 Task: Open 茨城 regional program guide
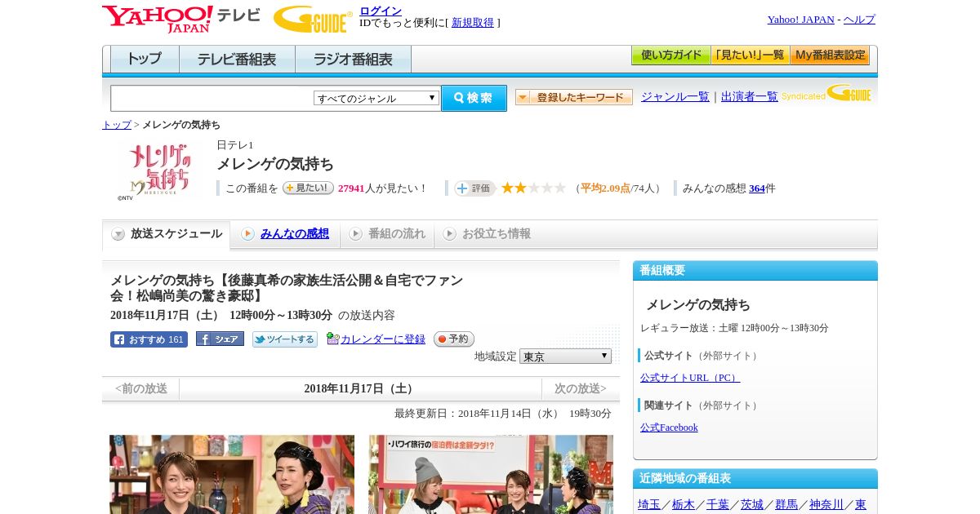point(752,504)
